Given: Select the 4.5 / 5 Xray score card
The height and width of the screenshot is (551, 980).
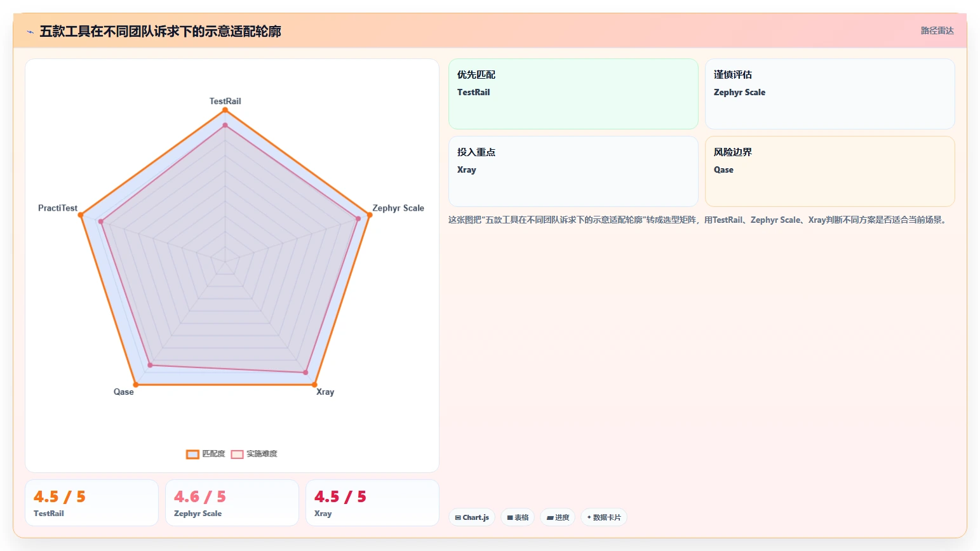Looking at the screenshot, I should pos(372,503).
